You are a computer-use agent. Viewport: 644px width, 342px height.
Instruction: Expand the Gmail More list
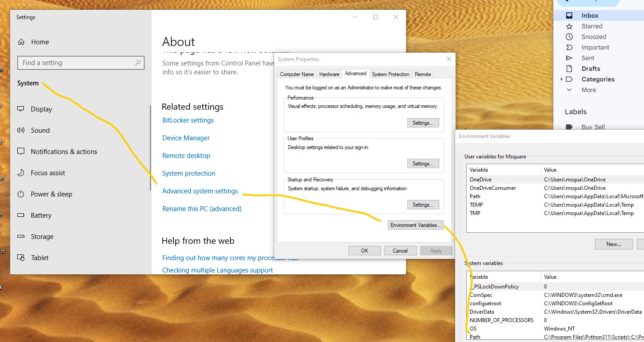588,90
